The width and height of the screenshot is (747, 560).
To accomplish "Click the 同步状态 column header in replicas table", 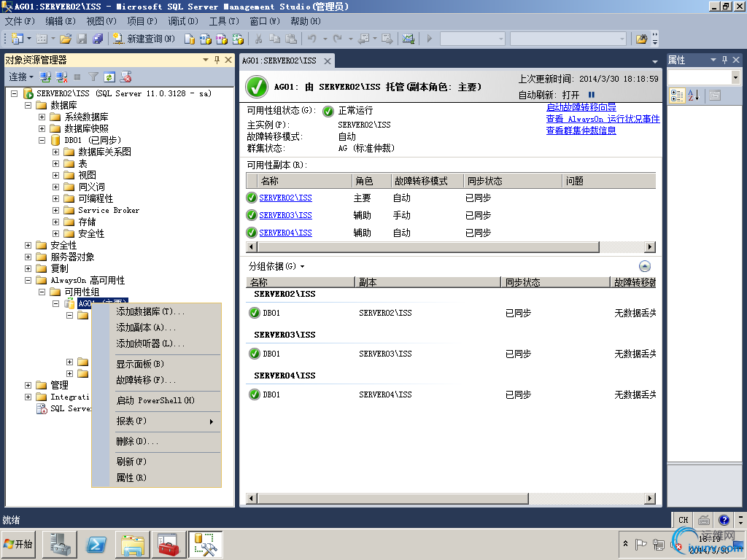I will point(512,181).
